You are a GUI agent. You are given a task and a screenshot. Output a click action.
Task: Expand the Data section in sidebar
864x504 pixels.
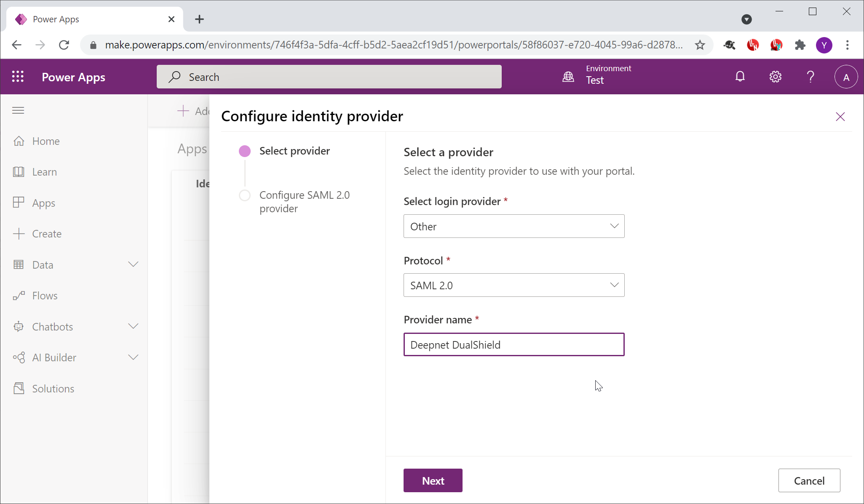(x=133, y=264)
